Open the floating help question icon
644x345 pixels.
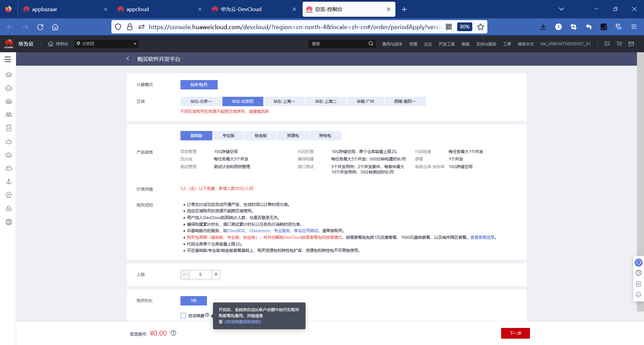point(639,273)
